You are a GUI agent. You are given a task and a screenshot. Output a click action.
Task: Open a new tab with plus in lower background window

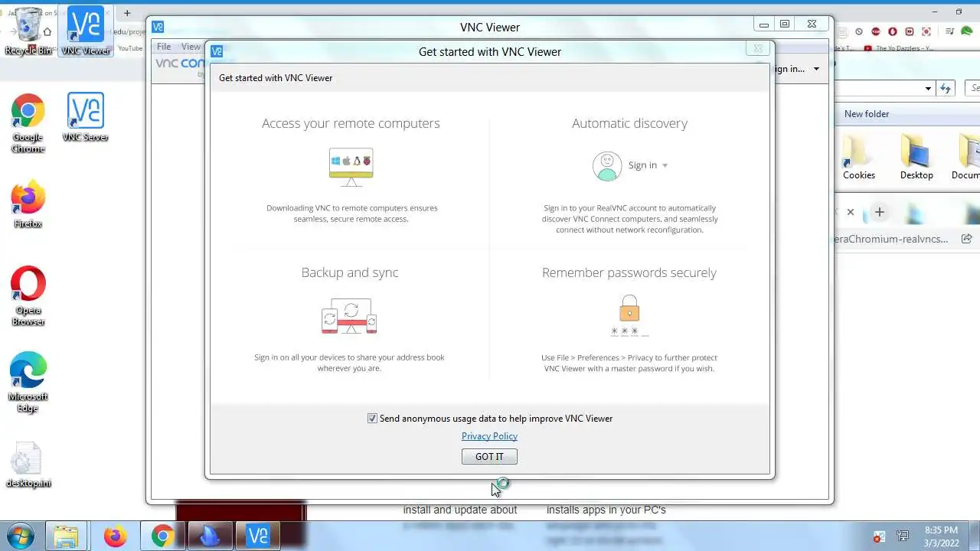880,212
